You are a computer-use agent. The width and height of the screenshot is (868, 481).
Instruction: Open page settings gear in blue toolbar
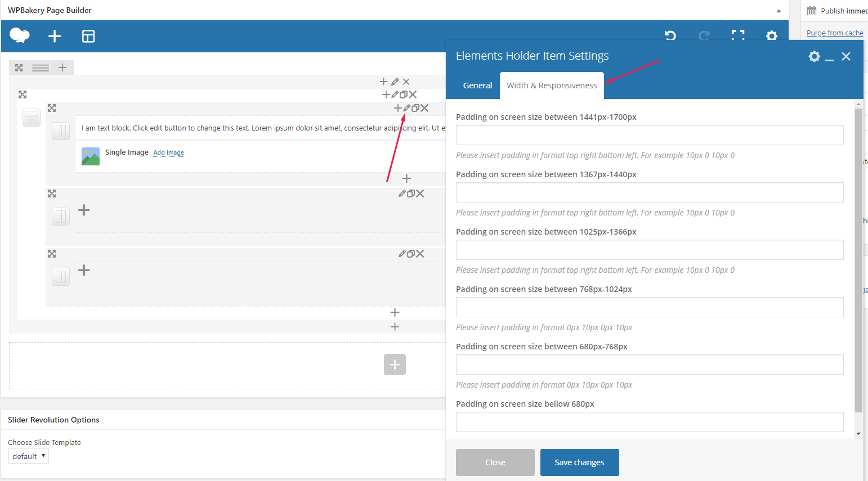coord(771,35)
